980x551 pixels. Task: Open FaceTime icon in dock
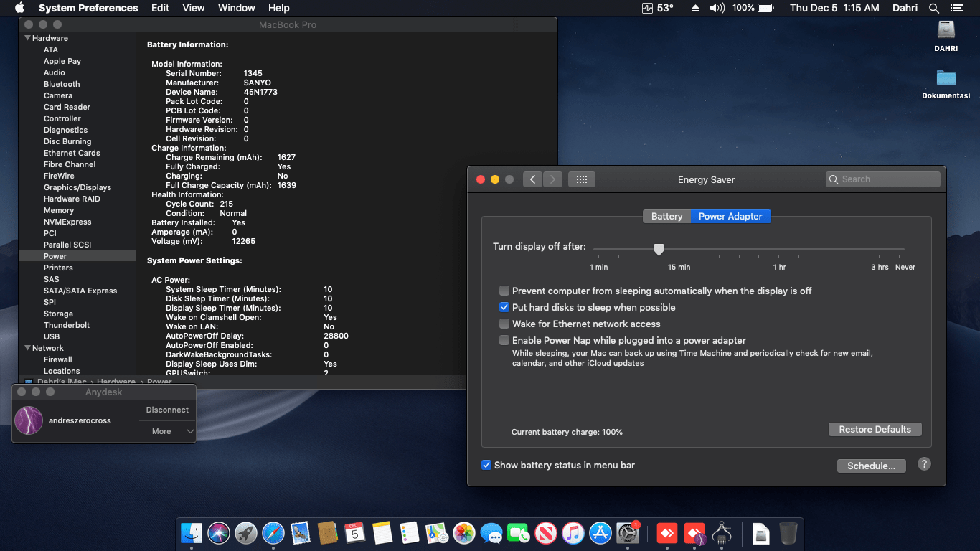point(518,533)
